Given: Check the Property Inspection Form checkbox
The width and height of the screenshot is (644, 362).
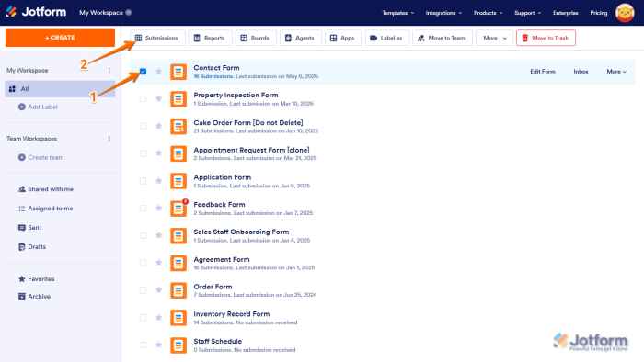Looking at the screenshot, I should (x=143, y=98).
